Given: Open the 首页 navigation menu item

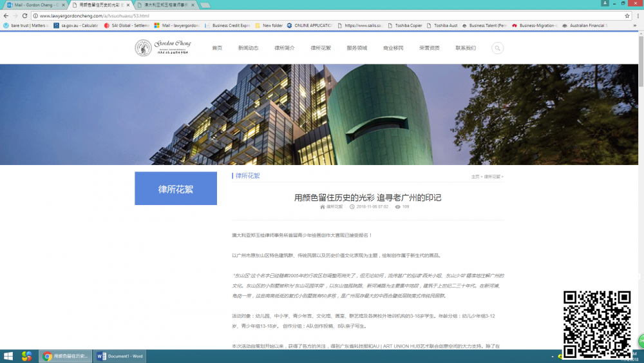Looking at the screenshot, I should click(x=217, y=48).
